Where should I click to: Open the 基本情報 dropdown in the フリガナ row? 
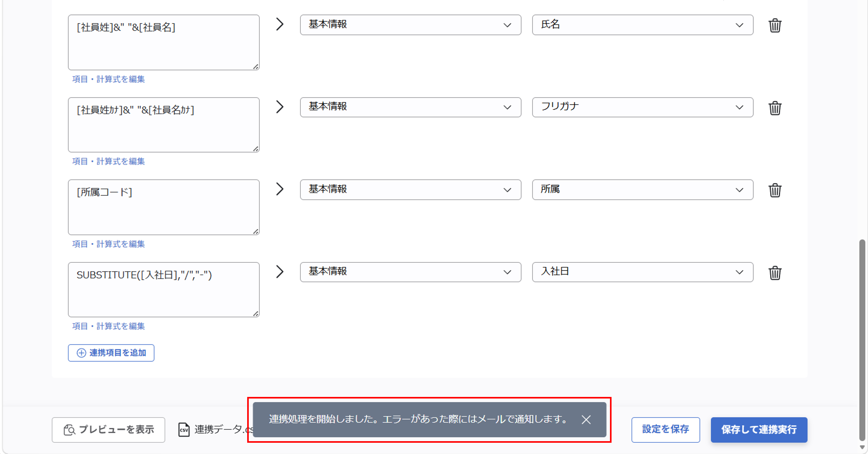[410, 107]
